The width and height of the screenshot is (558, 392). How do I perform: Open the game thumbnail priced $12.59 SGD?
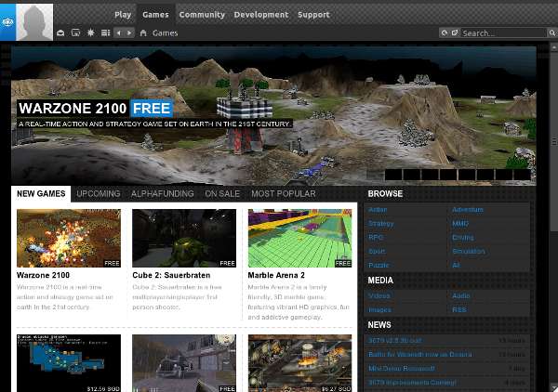point(69,363)
